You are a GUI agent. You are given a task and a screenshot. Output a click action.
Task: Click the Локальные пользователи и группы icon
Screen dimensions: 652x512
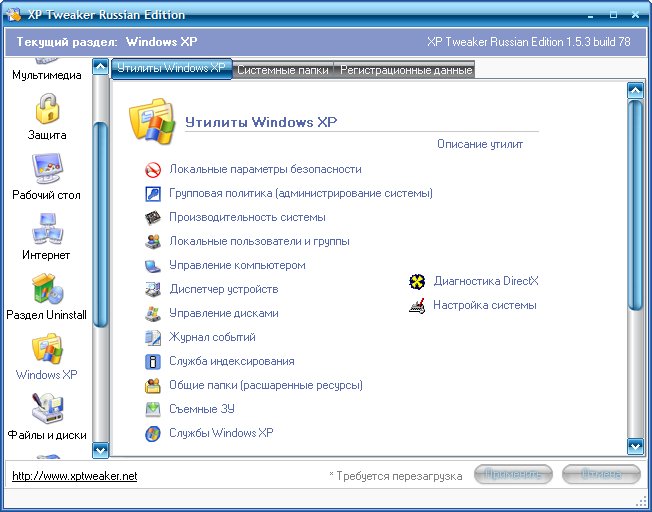153,242
